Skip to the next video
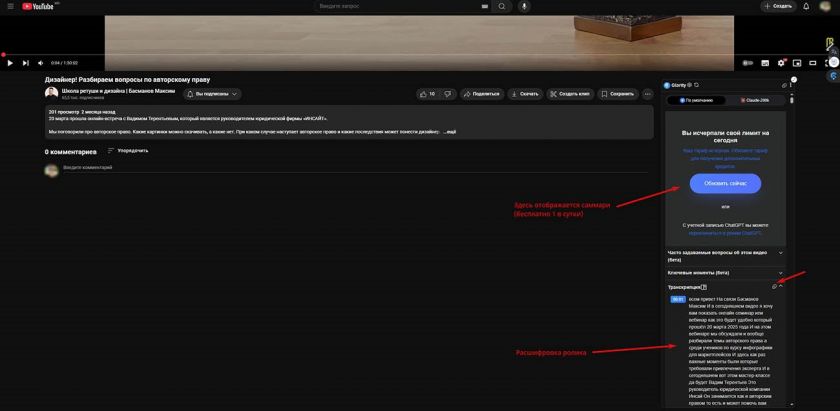Viewport: 840px width, 411px height. pos(24,63)
